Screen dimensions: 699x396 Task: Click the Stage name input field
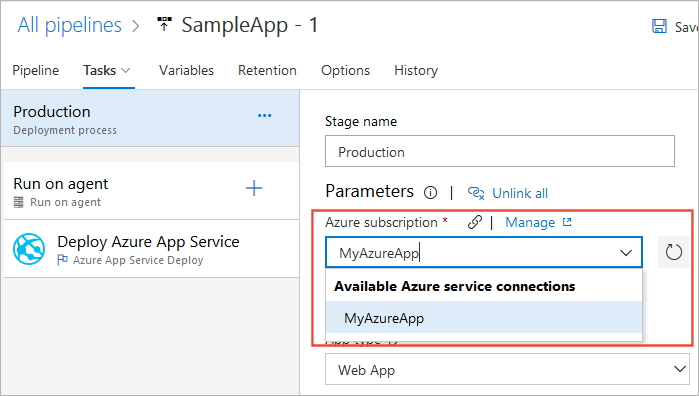click(500, 152)
